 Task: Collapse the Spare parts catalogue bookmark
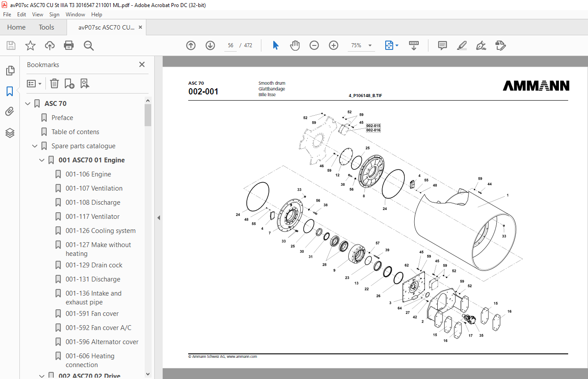coord(35,146)
